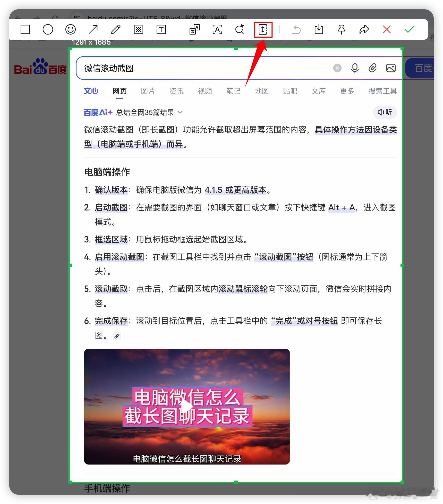This screenshot has width=443, height=504.
Task: Expand 总结全网35篇结果 dropdown
Action: (149, 112)
